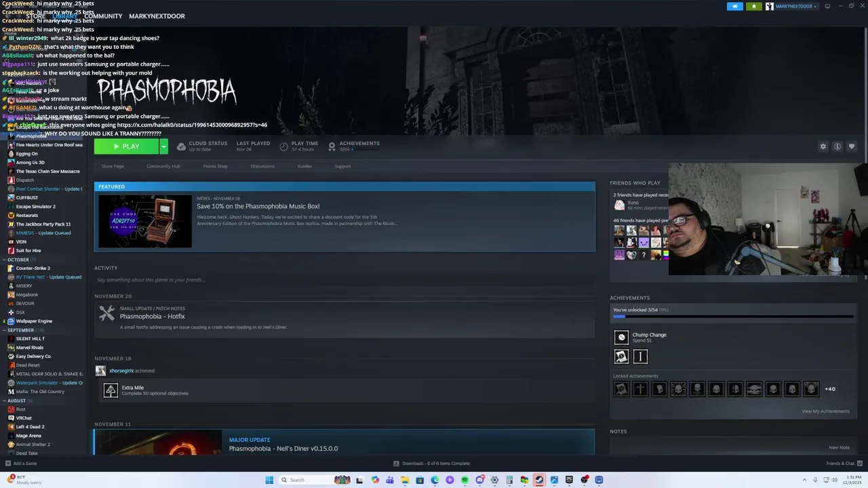This screenshot has width=868, height=488.
Task: Select Marvel Rivals in library
Action: [x=29, y=348]
